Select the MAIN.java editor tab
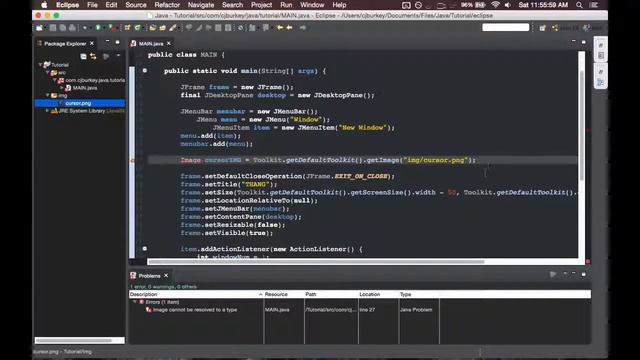 coord(151,43)
